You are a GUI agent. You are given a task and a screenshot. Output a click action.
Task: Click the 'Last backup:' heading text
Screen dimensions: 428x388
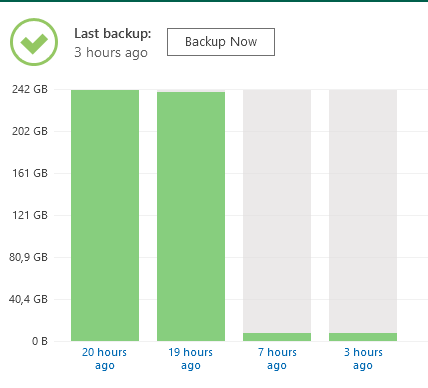pyautogui.click(x=113, y=34)
